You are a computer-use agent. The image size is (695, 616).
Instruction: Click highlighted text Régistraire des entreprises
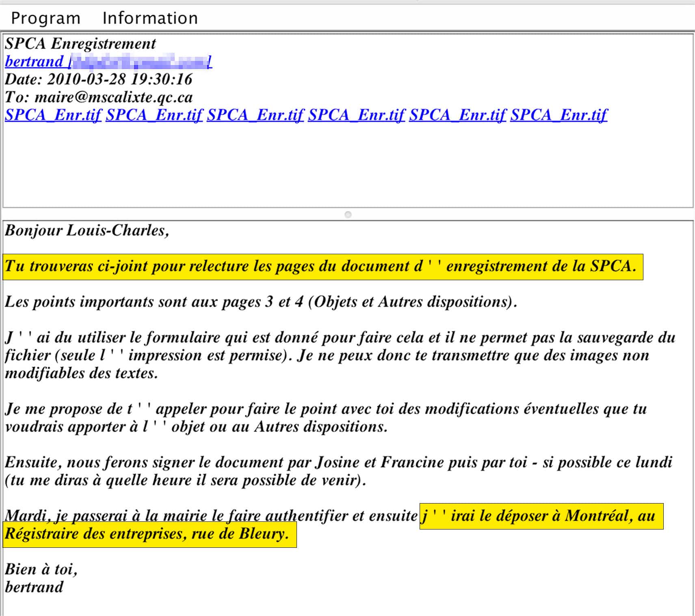(146, 534)
